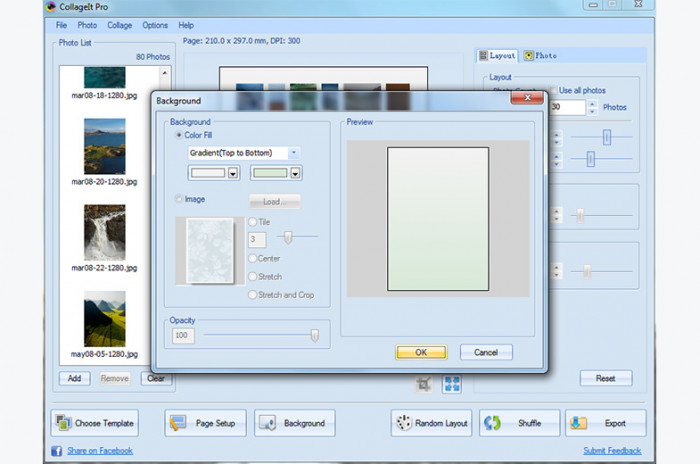The image size is (700, 464).
Task: Select the may08-05-1280.jpg thumbnail
Action: click(x=104, y=319)
